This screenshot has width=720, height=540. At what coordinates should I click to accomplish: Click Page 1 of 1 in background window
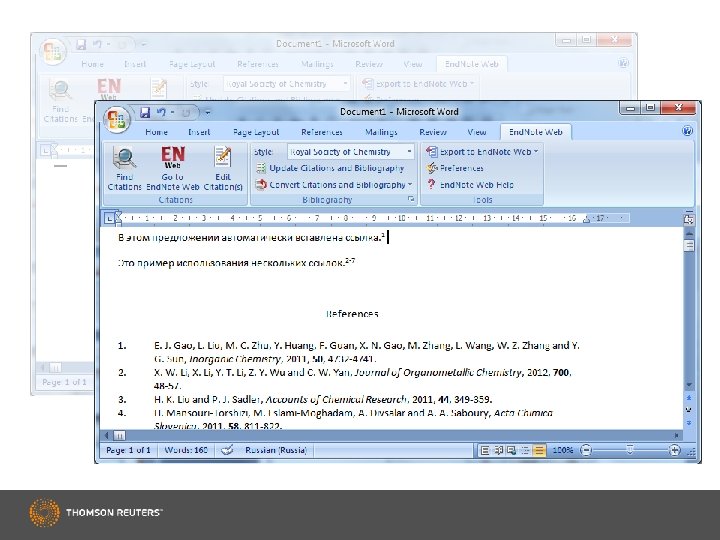[x=64, y=382]
